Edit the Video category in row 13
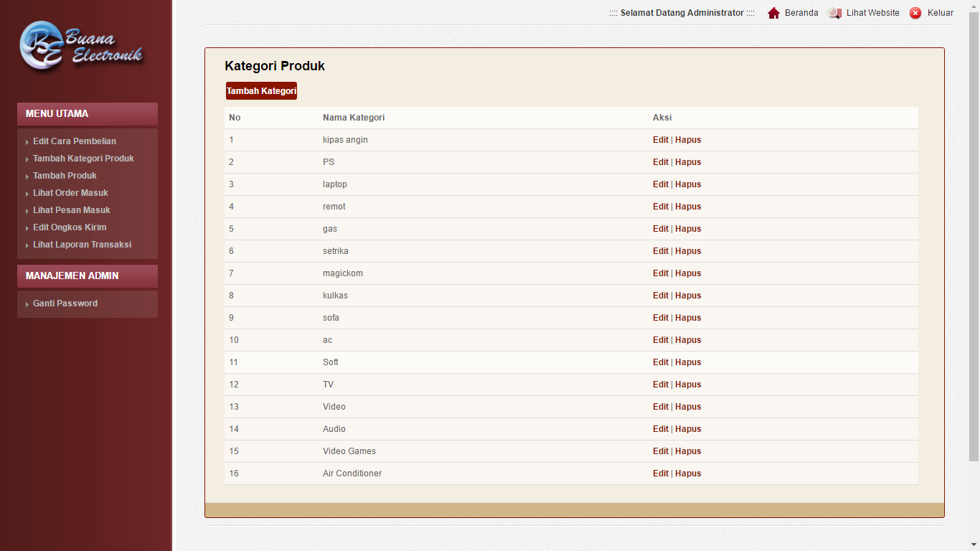 [x=661, y=407]
